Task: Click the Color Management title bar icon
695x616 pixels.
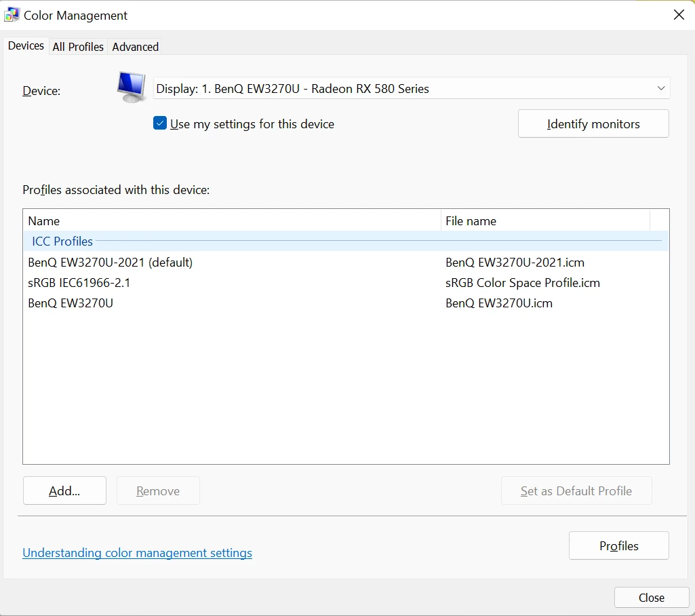Action: point(12,15)
